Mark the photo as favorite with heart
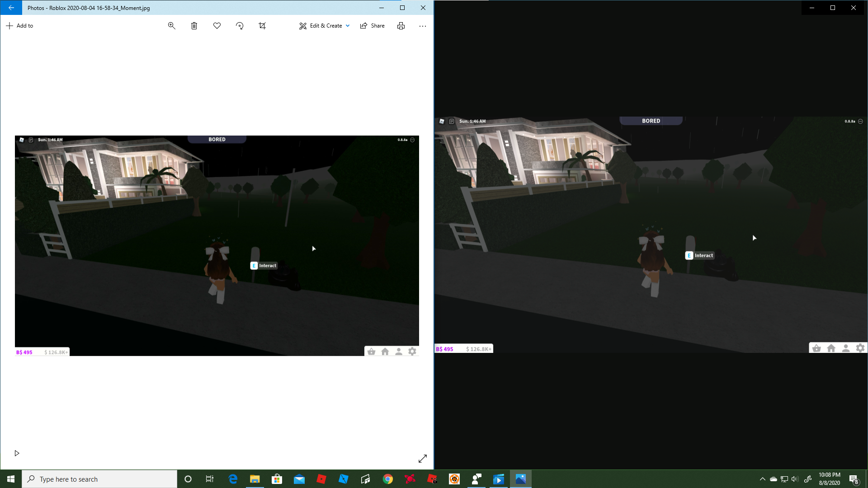868x488 pixels. [x=217, y=26]
